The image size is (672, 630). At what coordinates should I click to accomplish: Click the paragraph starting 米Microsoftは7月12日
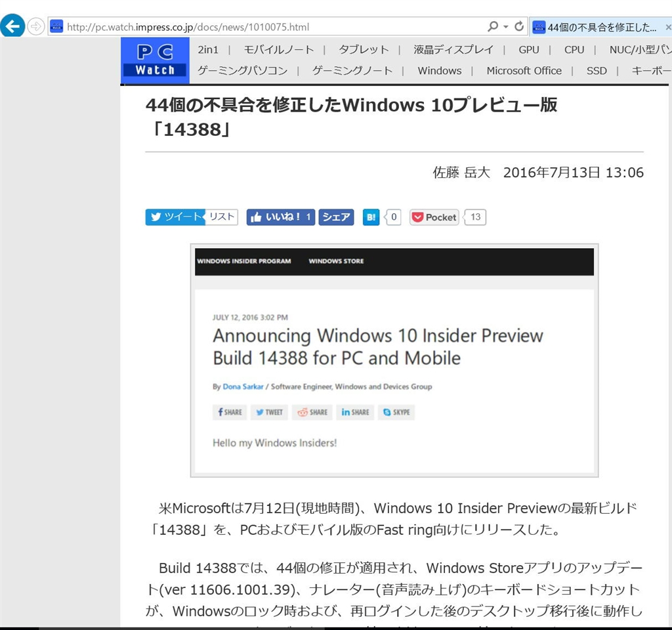(x=394, y=519)
